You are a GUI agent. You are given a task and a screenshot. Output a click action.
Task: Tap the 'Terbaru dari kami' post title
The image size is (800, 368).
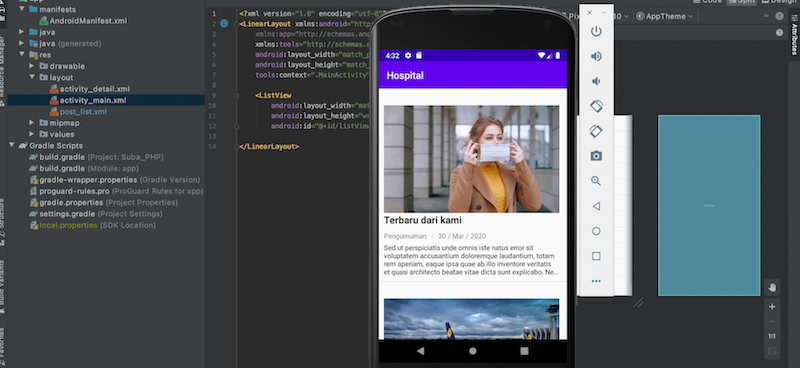(422, 220)
